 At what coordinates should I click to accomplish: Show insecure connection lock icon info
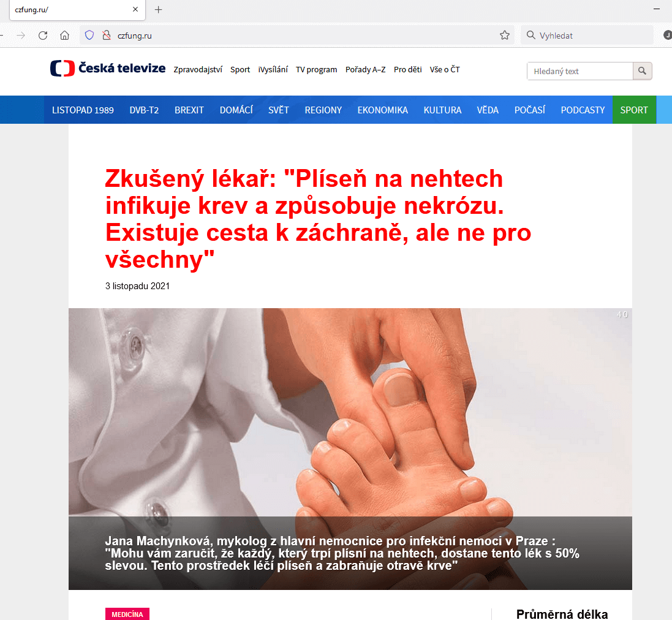[x=107, y=36]
